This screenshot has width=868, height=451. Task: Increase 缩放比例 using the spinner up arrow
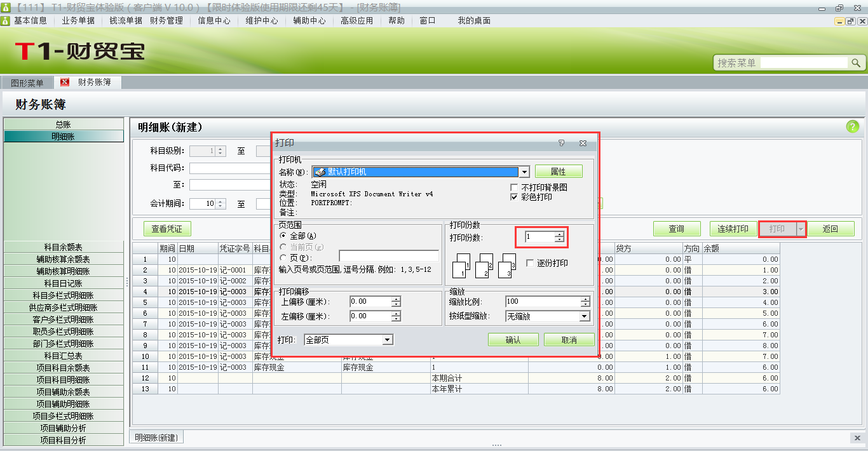coord(585,299)
